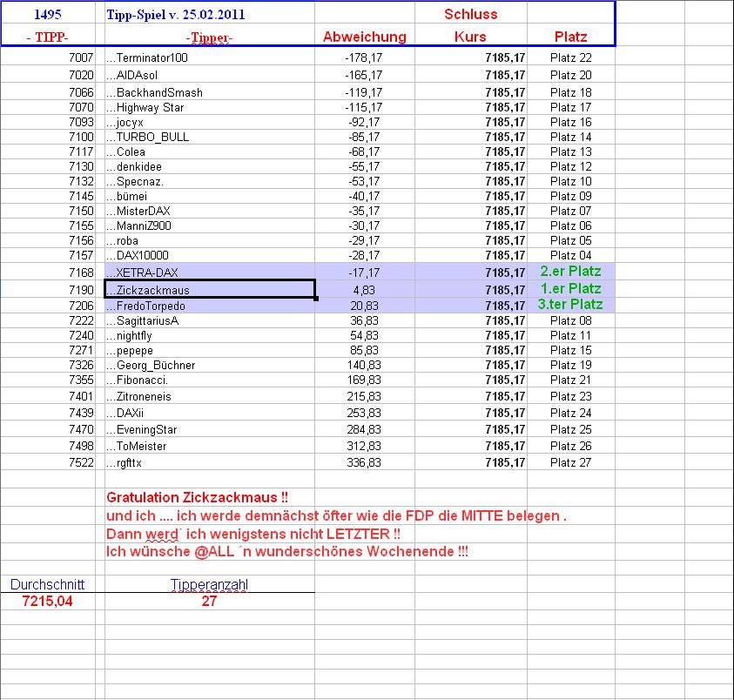Click the TURBO_BULL cell
Viewport: 734px width, 700px height.
click(x=209, y=137)
